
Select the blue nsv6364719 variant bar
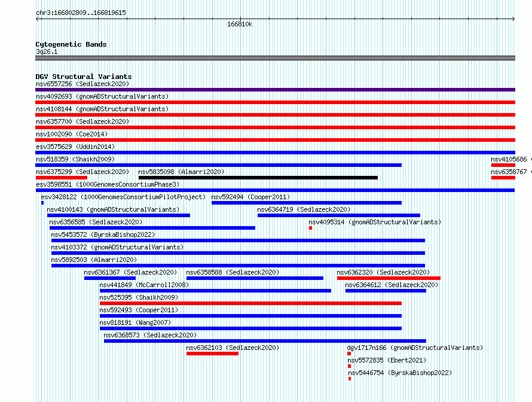[x=338, y=215]
